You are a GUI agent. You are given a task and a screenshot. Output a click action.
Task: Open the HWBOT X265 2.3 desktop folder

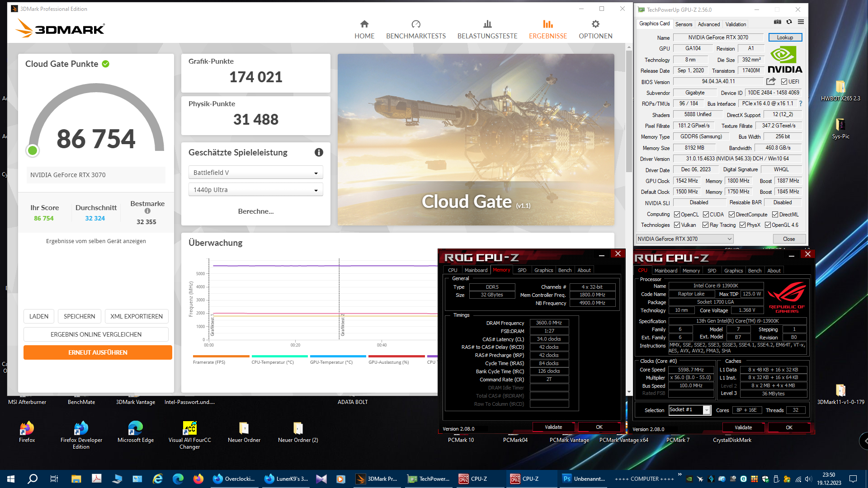[840, 90]
